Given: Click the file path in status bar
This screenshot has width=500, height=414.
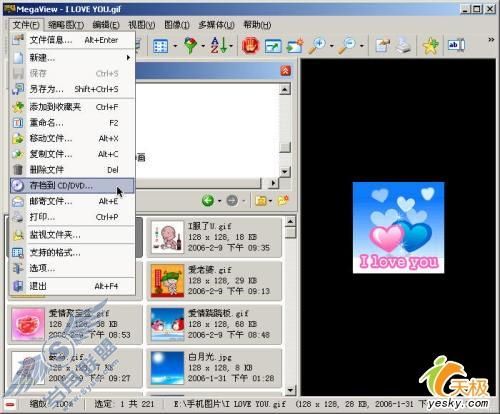Looking at the screenshot, I should [x=230, y=404].
